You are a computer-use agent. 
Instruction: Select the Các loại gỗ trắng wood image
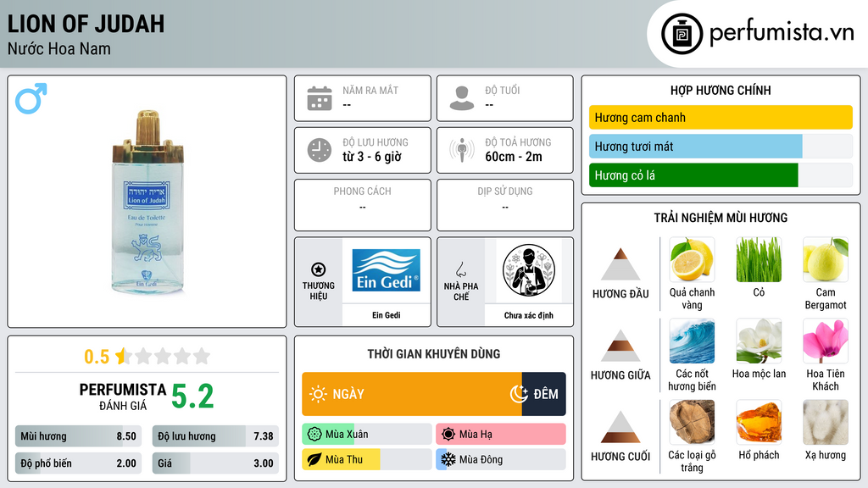tap(692, 422)
